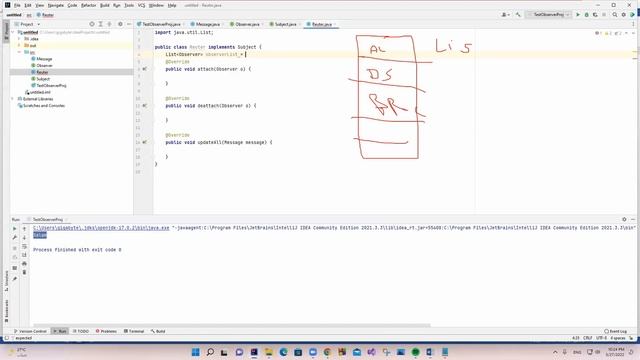Switch to Observer.java editor tab
Image resolution: width=640 pixels, height=360 pixels.
point(247,24)
